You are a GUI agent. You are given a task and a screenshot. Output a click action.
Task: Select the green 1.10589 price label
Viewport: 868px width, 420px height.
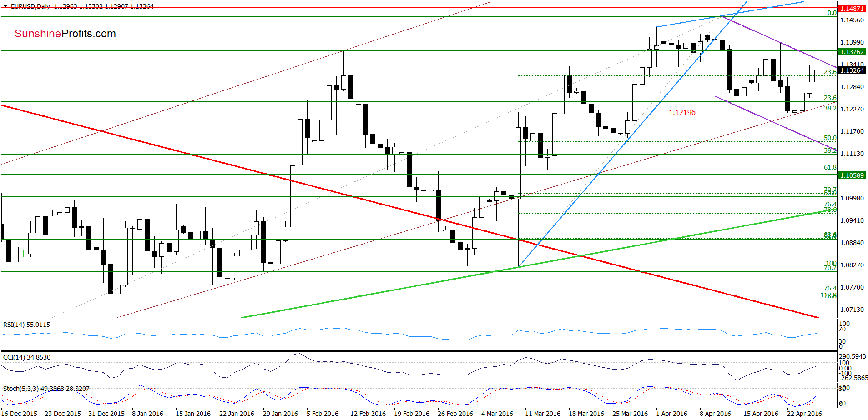(852, 175)
